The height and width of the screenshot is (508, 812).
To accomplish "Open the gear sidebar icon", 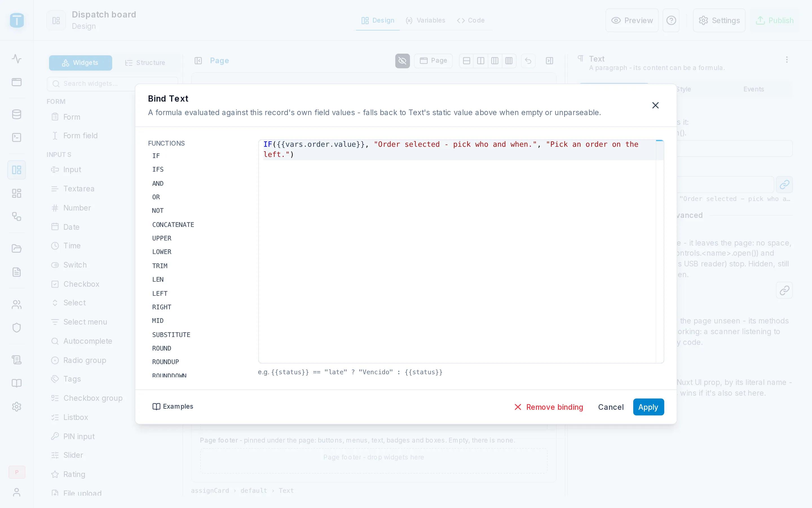I will (x=16, y=406).
